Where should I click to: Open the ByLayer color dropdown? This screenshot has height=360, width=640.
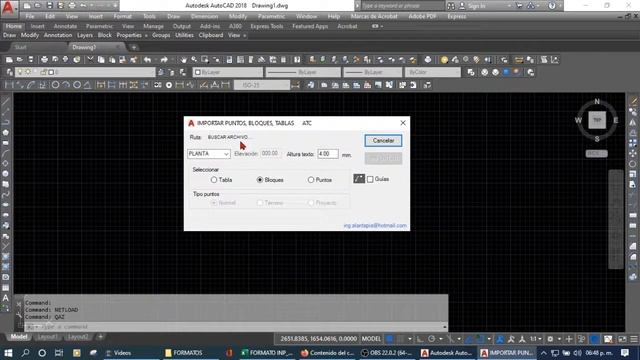[228, 72]
